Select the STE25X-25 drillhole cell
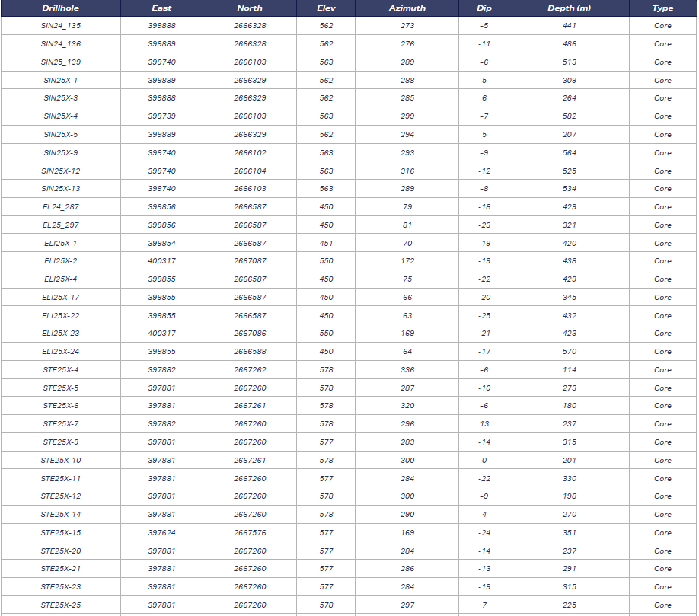Image resolution: width=699 pixels, height=616 pixels. (60, 605)
